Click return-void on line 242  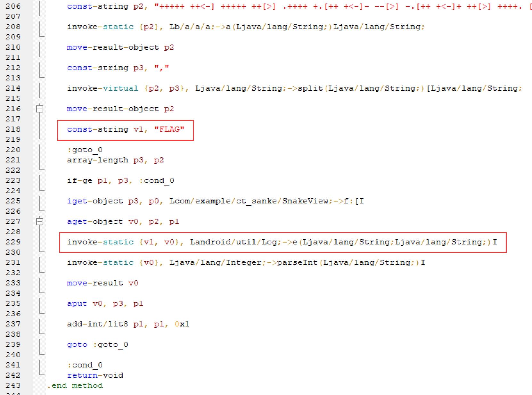point(95,375)
